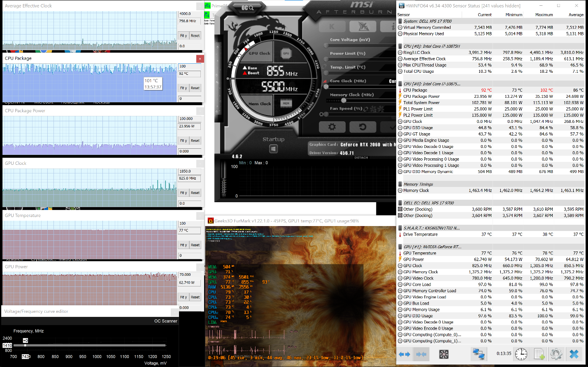Open HWiNFO fan control icon
This screenshot has width=588, height=367.
[444, 354]
